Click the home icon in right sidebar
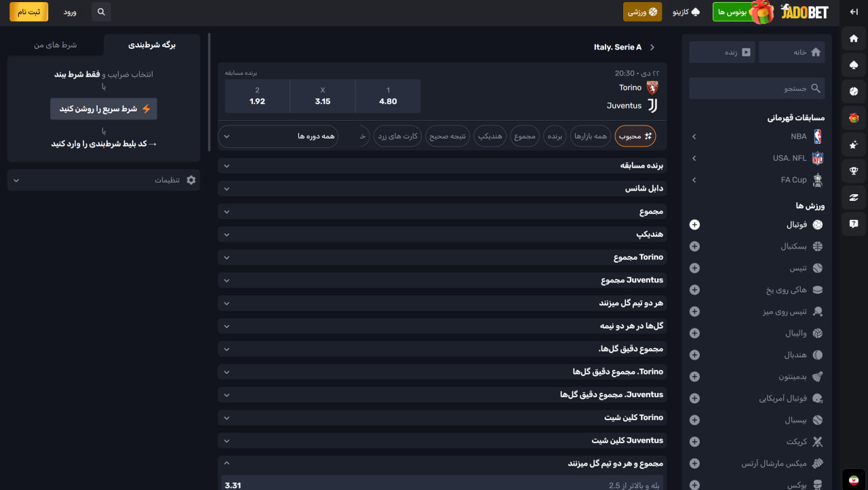Image resolution: width=868 pixels, height=490 pixels. [854, 39]
